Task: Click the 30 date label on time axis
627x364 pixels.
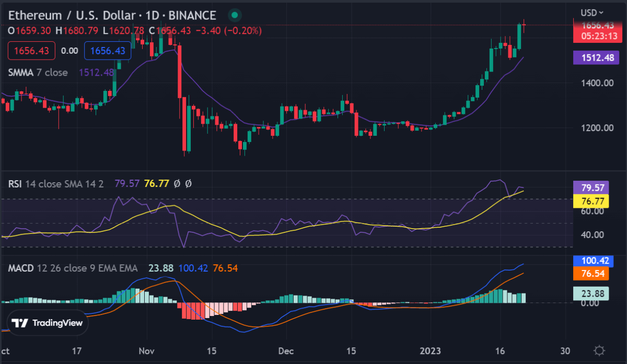Action: tap(564, 350)
